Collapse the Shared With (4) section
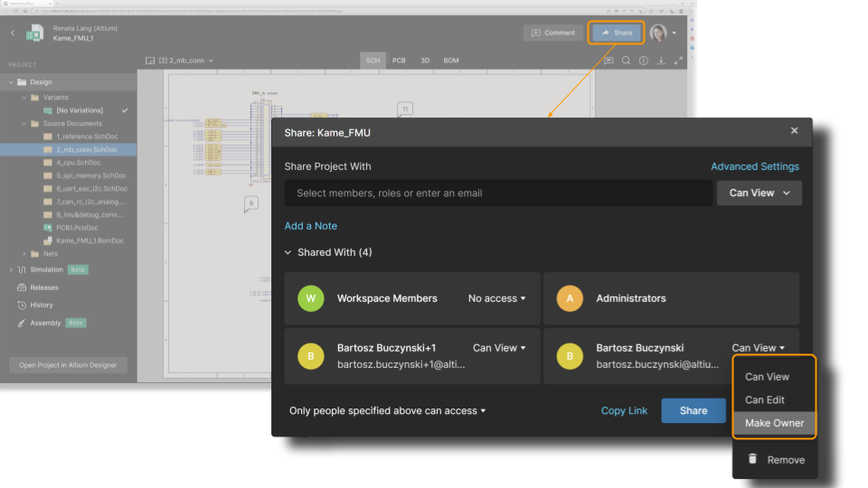Image resolution: width=868 pixels, height=488 pixels. tap(288, 252)
